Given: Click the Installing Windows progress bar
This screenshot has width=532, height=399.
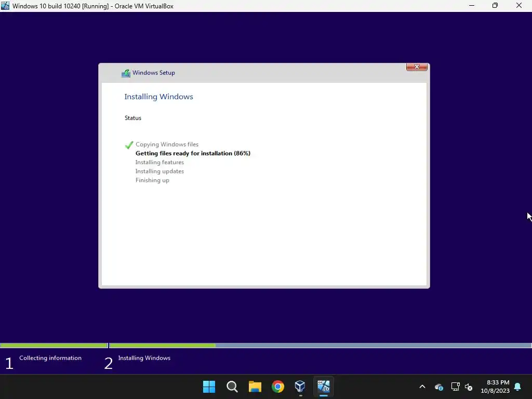Looking at the screenshot, I should pos(320,345).
